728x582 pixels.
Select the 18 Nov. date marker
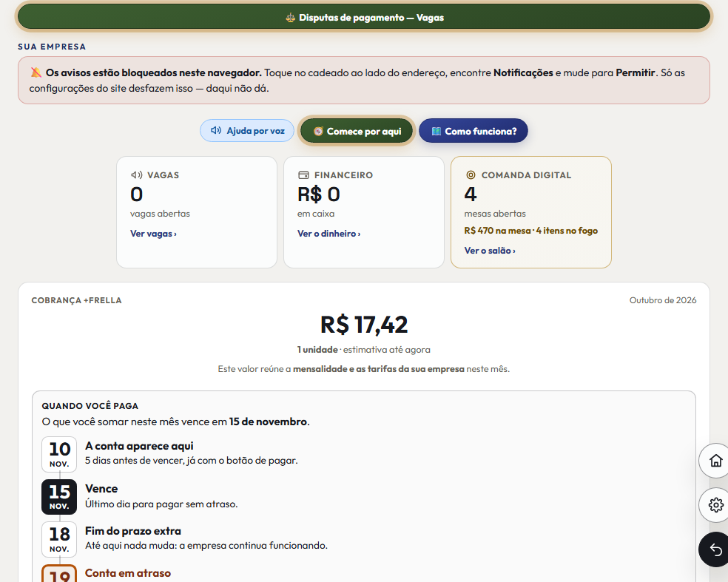(59, 539)
